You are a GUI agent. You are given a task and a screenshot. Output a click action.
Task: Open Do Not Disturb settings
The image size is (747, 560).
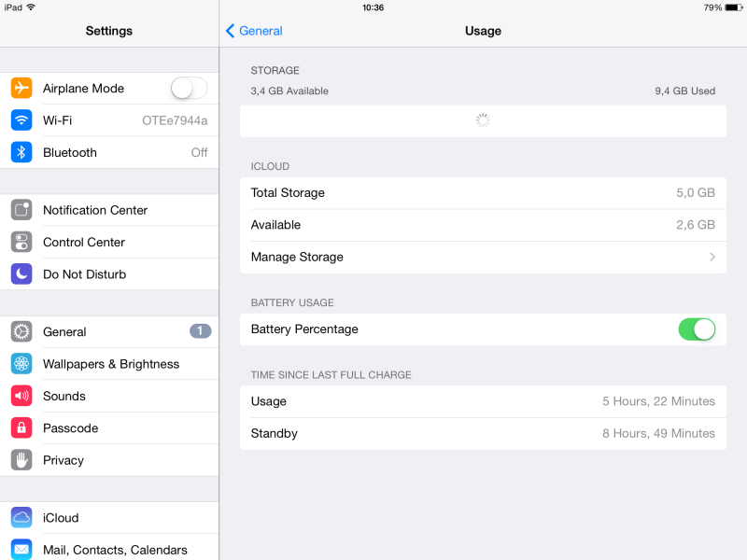[109, 274]
